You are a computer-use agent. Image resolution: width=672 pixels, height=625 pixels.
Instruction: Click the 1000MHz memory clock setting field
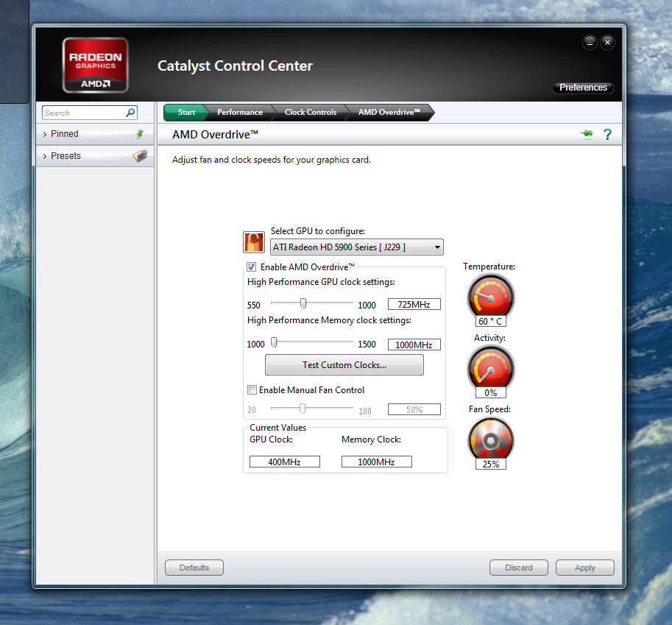point(414,345)
